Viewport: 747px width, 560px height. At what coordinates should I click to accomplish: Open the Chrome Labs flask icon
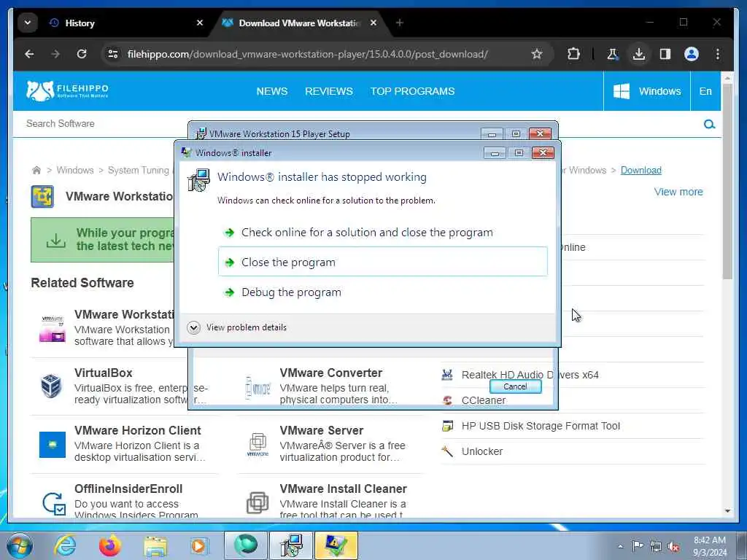tap(613, 54)
